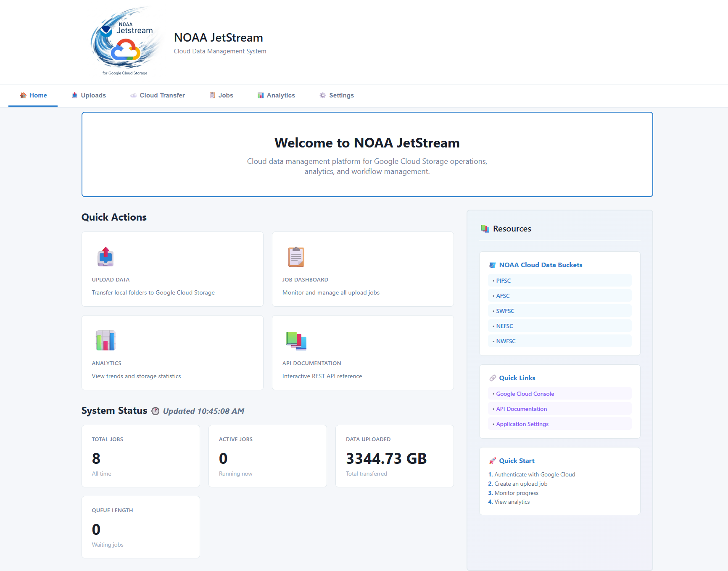Open the Settings navigation tab
Viewport: 728px width, 571px height.
[x=337, y=95]
